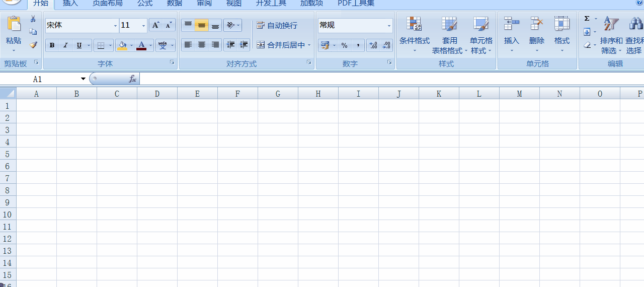Open 排序和筛选 sort and filter
The width and height of the screenshot is (644, 287).
[611, 35]
